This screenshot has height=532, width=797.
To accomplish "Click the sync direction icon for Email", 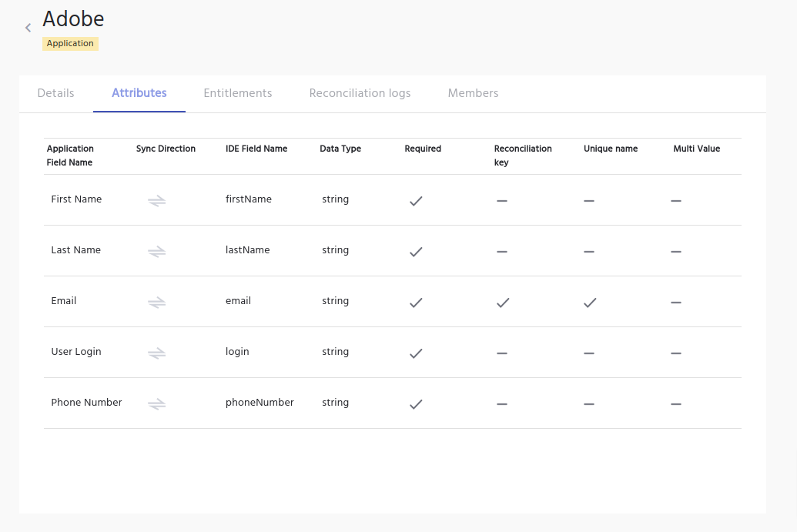I will 157,302.
